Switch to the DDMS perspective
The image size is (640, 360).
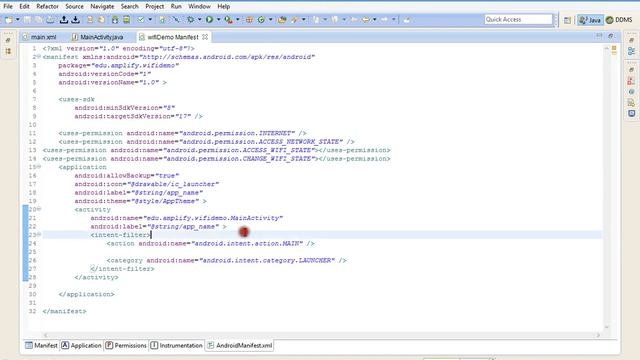[619, 20]
